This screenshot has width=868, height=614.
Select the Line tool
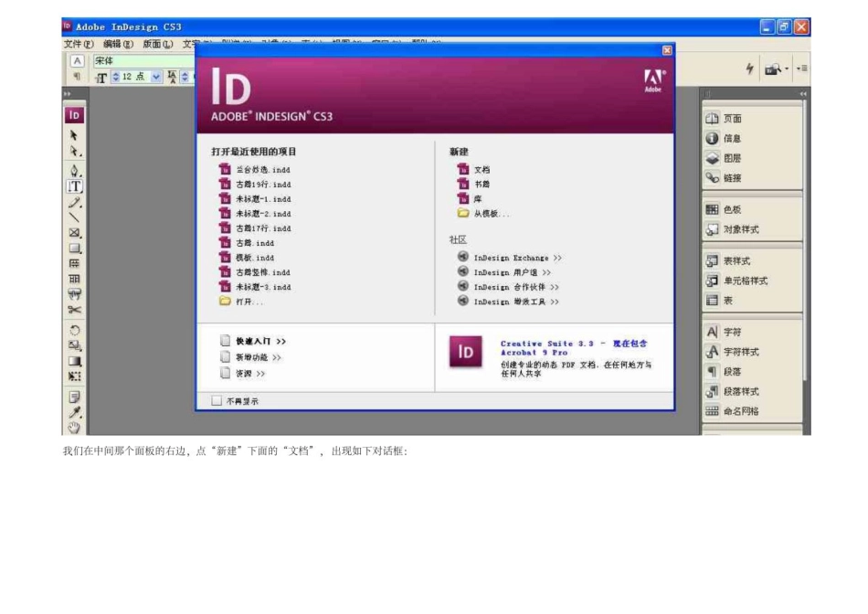coord(75,217)
